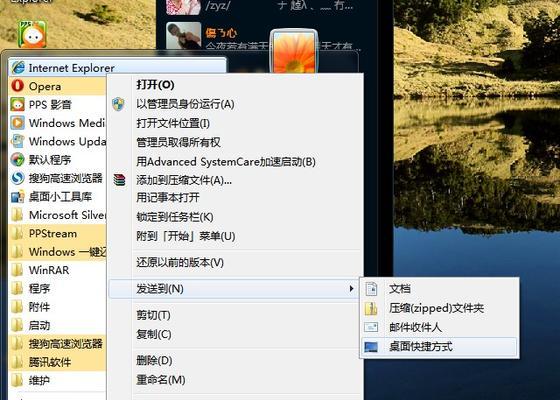The height and width of the screenshot is (400, 560).
Task: Click the orange flower user picture
Action: point(294,52)
